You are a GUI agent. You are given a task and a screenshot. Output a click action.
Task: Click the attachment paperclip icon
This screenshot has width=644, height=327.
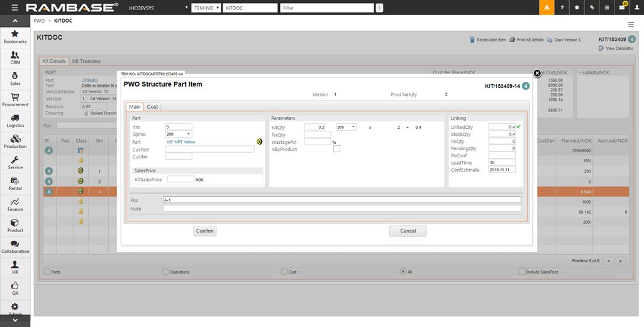point(592,8)
